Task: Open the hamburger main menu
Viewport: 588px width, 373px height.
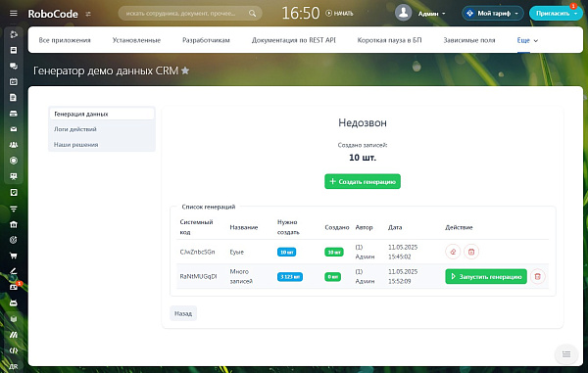Action: (x=14, y=13)
